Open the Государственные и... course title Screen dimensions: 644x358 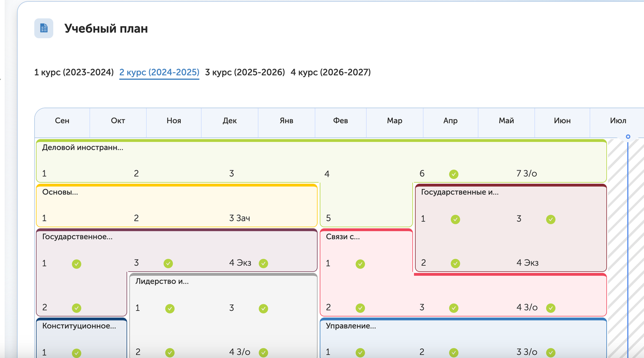tap(460, 192)
